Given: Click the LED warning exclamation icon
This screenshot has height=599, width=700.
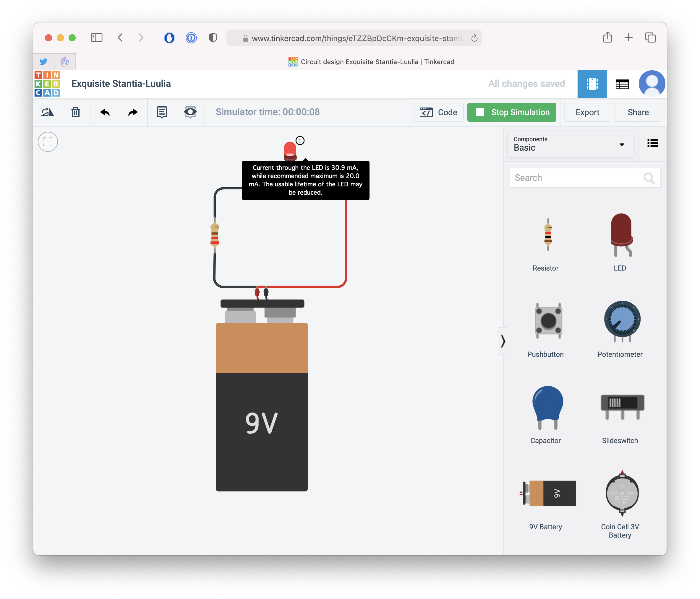Looking at the screenshot, I should (300, 141).
